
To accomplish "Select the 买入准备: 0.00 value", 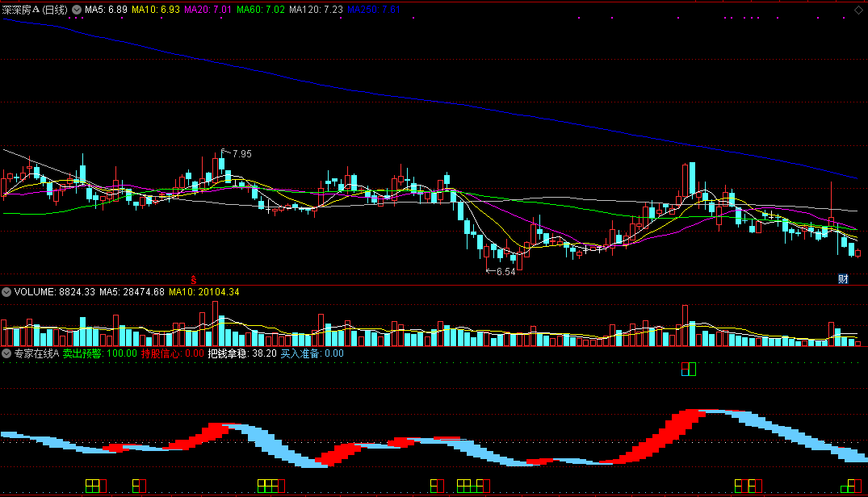I will (x=312, y=353).
